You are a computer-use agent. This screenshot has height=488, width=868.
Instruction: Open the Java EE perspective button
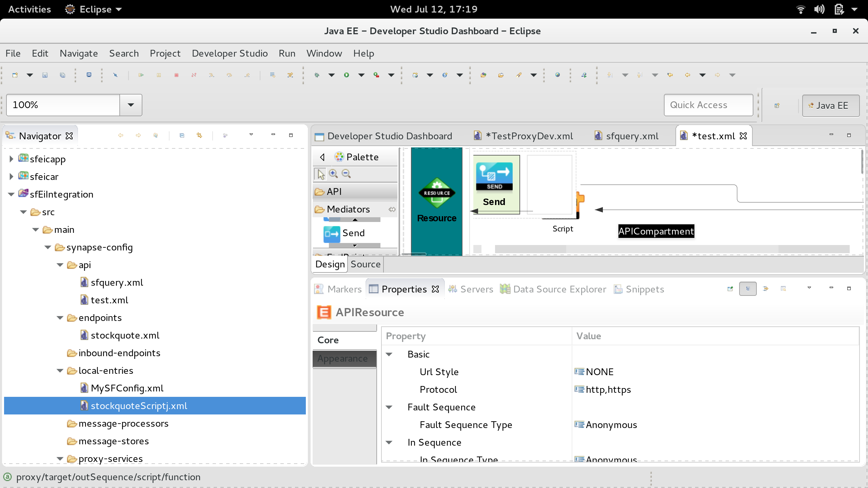pyautogui.click(x=831, y=105)
